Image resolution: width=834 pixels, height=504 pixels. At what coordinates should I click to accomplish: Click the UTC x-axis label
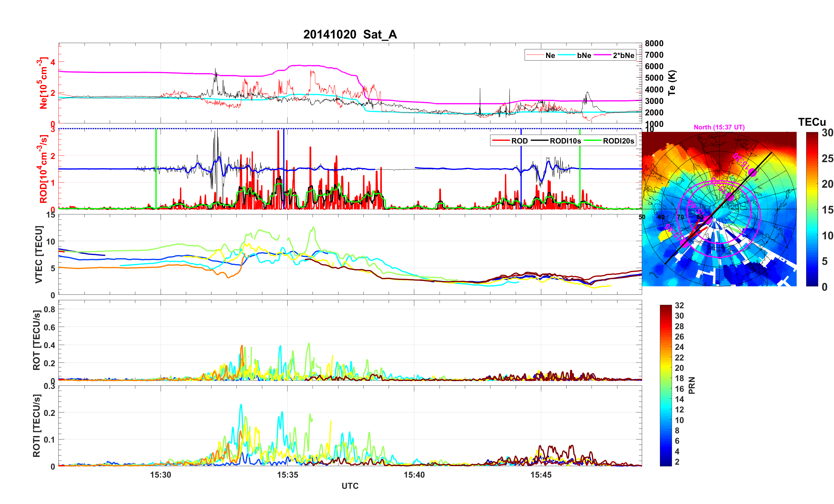[350, 486]
